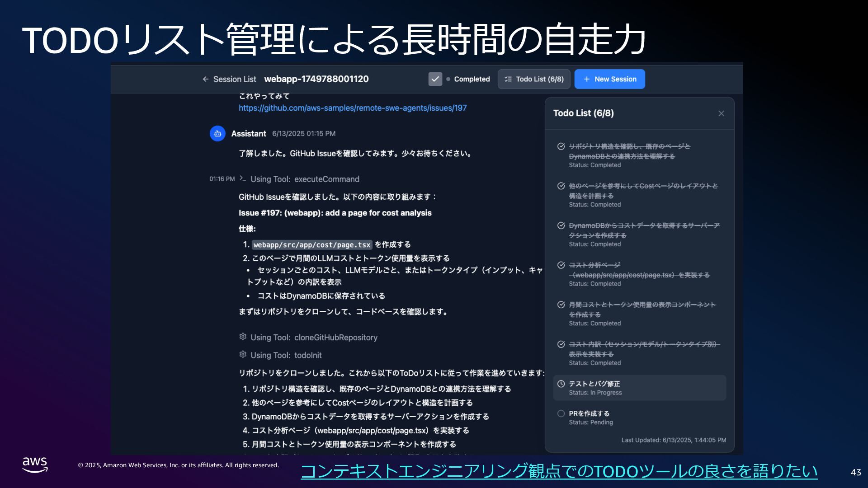Image resolution: width=868 pixels, height=488 pixels.
Task: Click the gear icon beside cloneGitHubRepository
Action: (x=243, y=337)
